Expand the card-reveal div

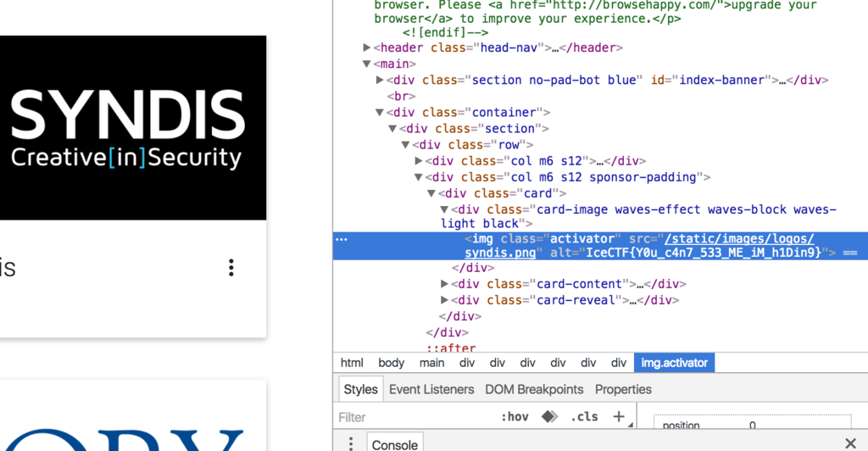444,300
